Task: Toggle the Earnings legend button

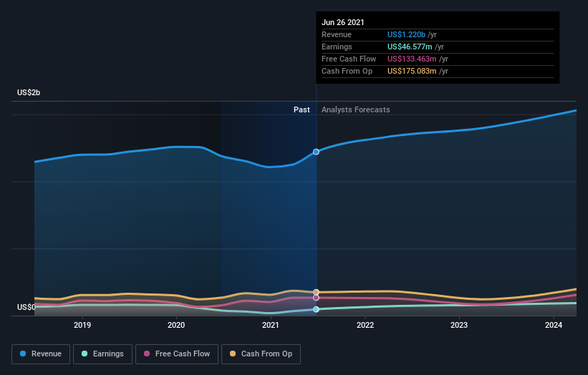Action: [x=102, y=354]
